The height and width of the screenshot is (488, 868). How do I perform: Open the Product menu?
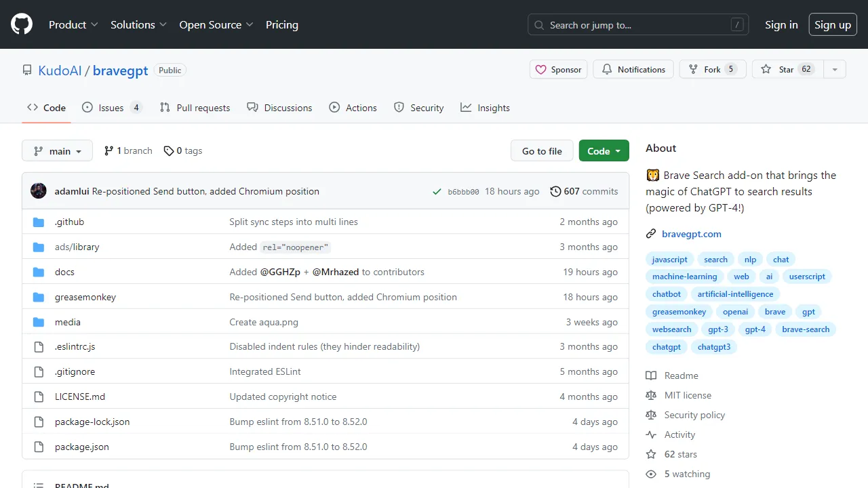point(73,24)
